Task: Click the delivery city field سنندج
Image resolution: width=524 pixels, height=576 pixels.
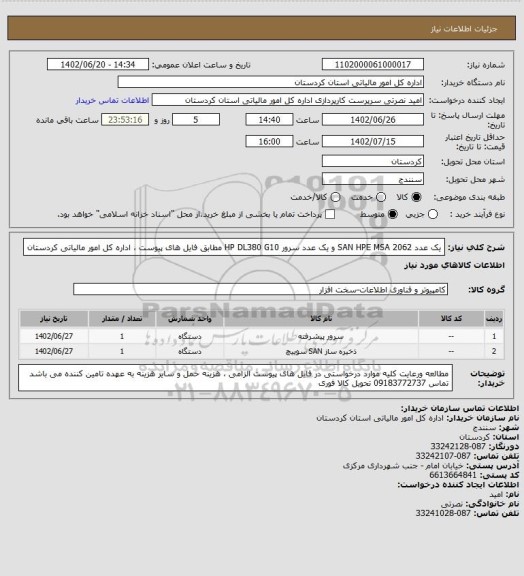Action: pos(373,179)
